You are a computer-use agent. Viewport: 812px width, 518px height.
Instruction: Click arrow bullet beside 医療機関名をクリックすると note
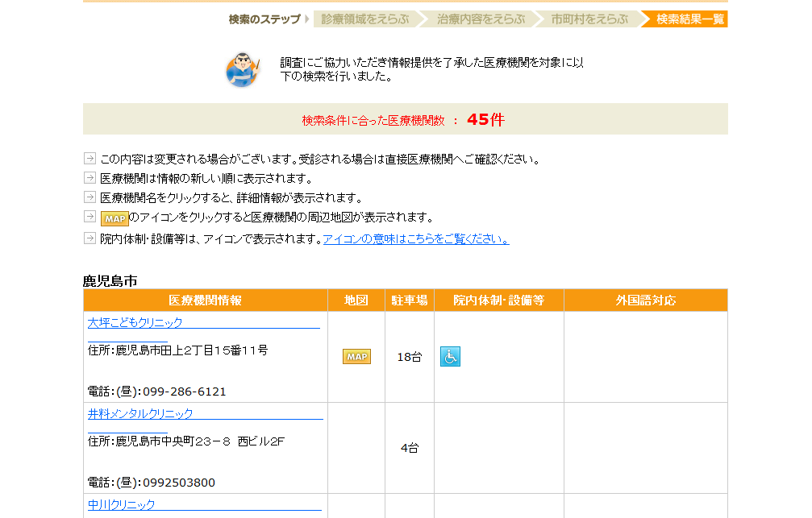point(90,197)
